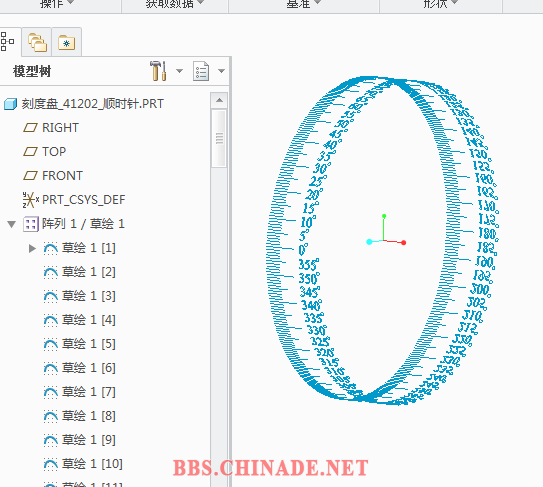Open the dropdown arrow beside list icon
The width and height of the screenshot is (543, 487).
point(221,71)
